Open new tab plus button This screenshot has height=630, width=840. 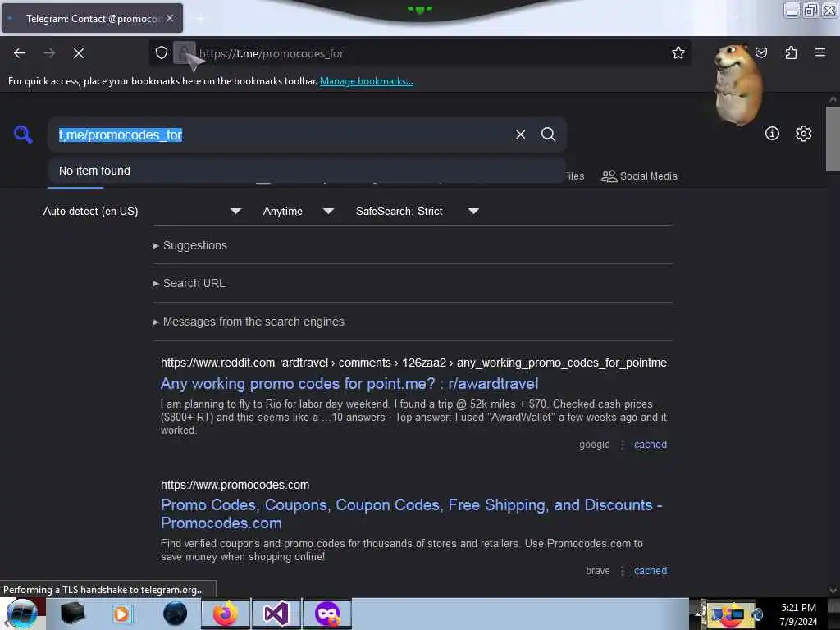point(200,19)
